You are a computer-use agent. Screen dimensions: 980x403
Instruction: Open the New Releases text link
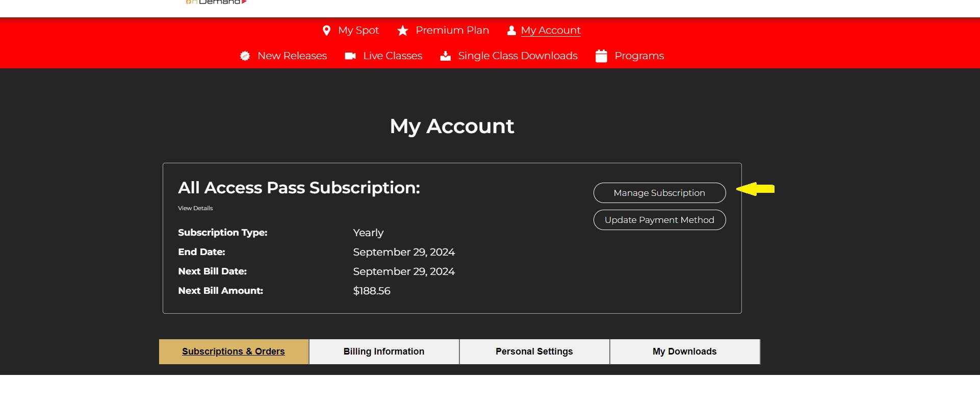[x=292, y=56]
